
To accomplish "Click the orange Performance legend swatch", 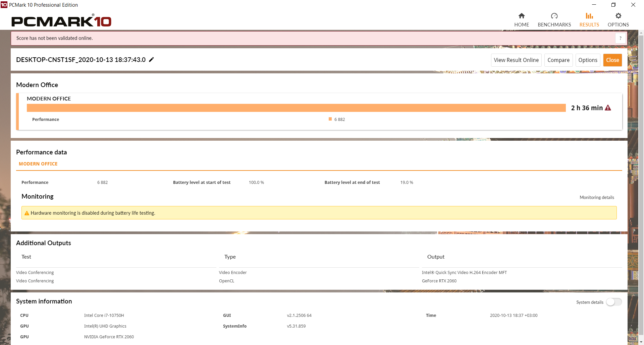I will 330,119.
